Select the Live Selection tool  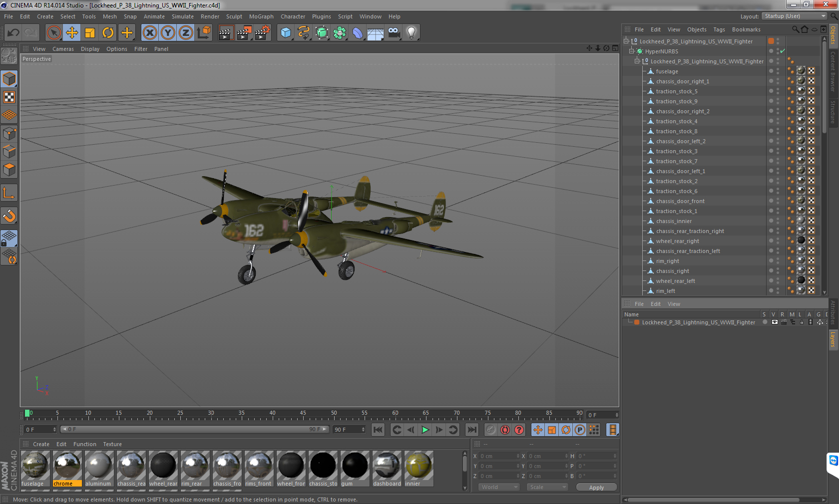click(53, 33)
